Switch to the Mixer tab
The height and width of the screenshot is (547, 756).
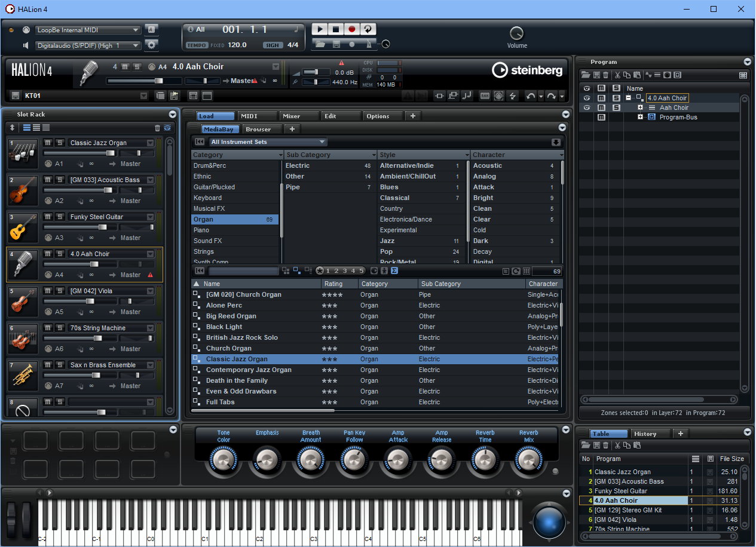pyautogui.click(x=299, y=116)
